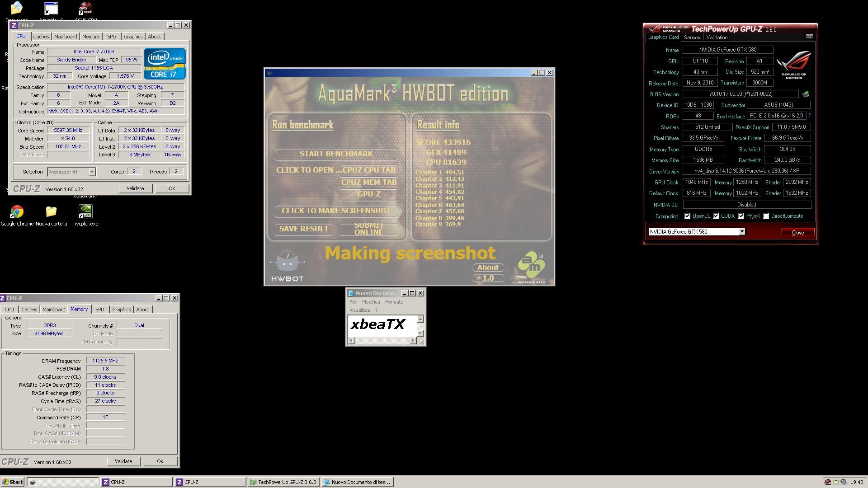Screen dimensions: 868x488
Task: Click SUBMIT ONLINE button
Action: click(x=368, y=229)
